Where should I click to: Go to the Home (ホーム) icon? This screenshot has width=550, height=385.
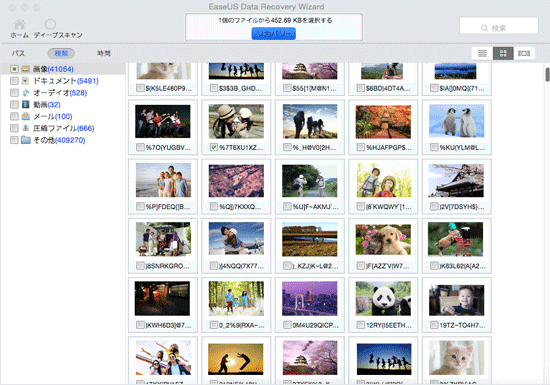(x=19, y=25)
